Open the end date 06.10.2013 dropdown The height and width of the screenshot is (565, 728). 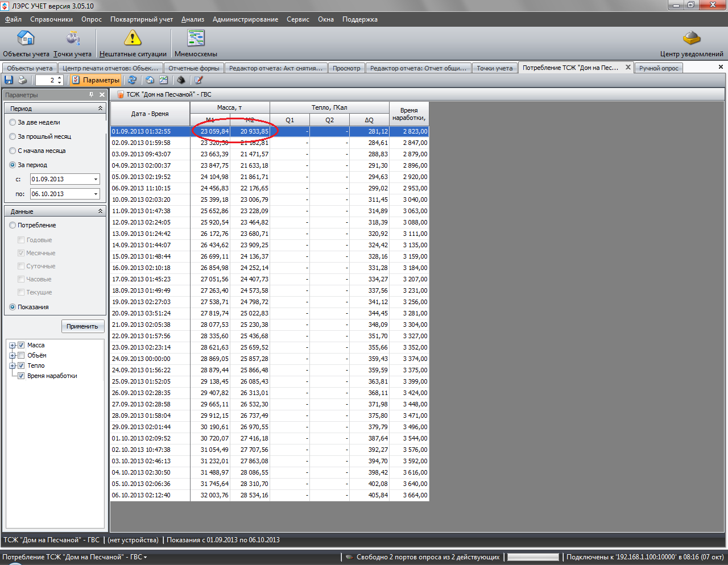coord(96,194)
